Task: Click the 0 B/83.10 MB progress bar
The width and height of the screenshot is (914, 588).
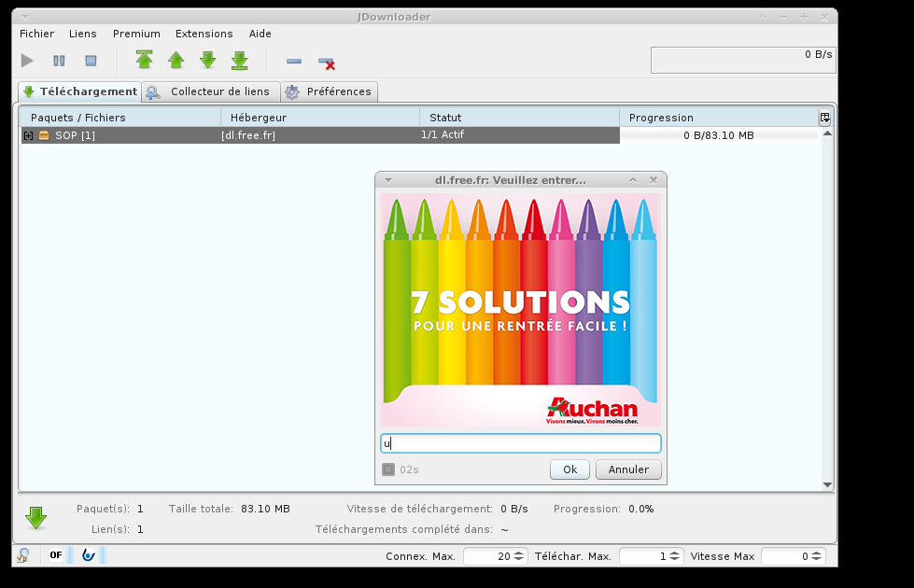Action: pos(719,135)
